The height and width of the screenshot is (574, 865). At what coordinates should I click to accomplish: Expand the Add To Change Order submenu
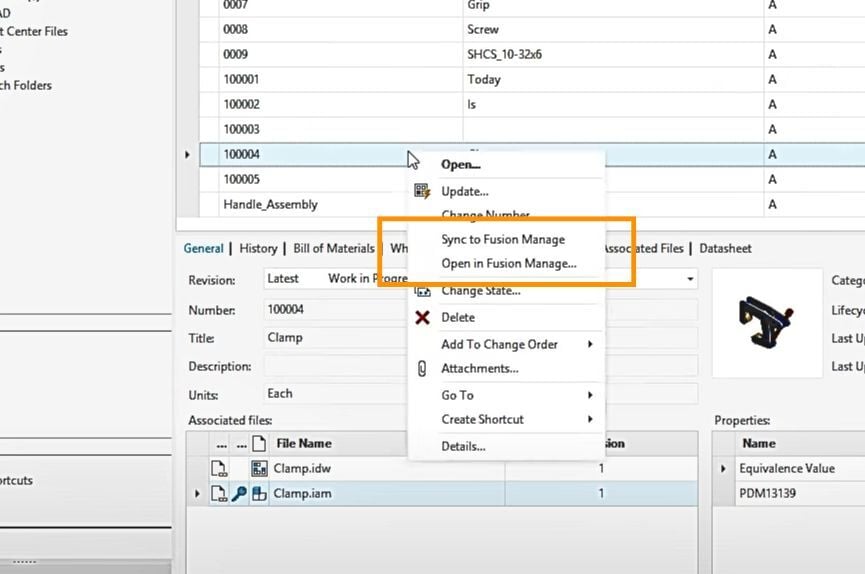coord(590,344)
